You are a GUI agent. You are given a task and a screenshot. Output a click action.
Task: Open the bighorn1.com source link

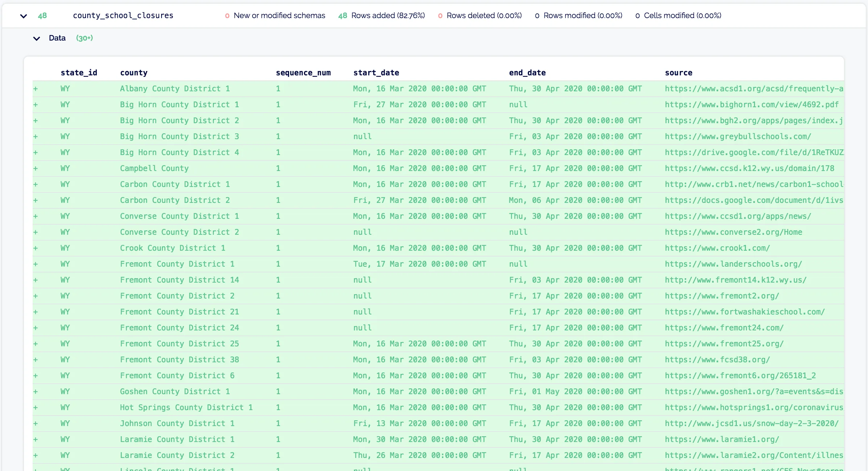[751, 105]
